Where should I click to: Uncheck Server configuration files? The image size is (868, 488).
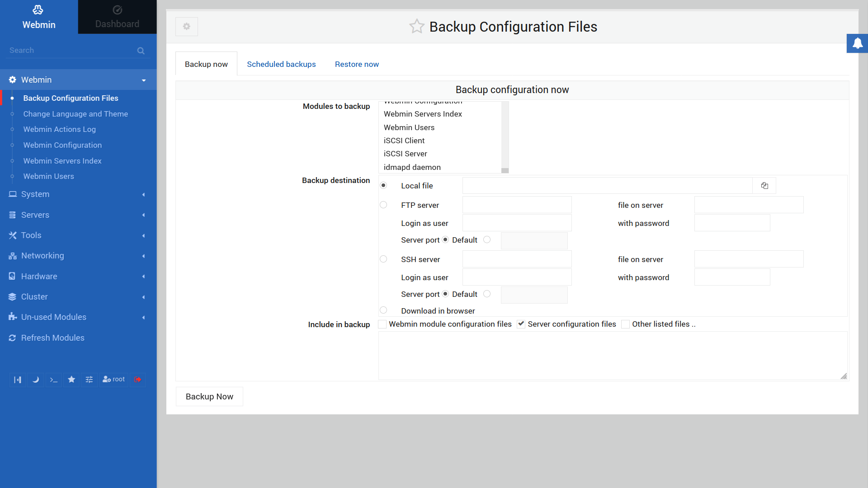pyautogui.click(x=521, y=324)
